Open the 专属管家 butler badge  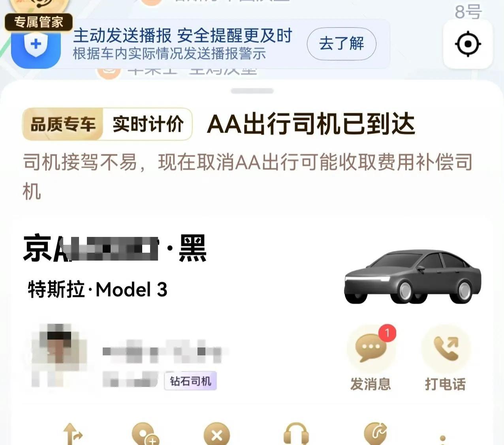tap(38, 22)
